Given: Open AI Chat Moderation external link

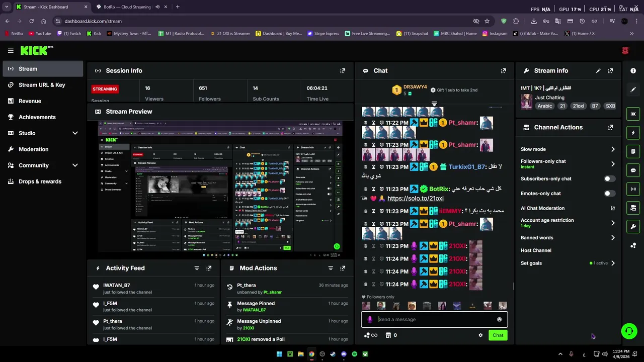Looking at the screenshot, I should [613, 208].
